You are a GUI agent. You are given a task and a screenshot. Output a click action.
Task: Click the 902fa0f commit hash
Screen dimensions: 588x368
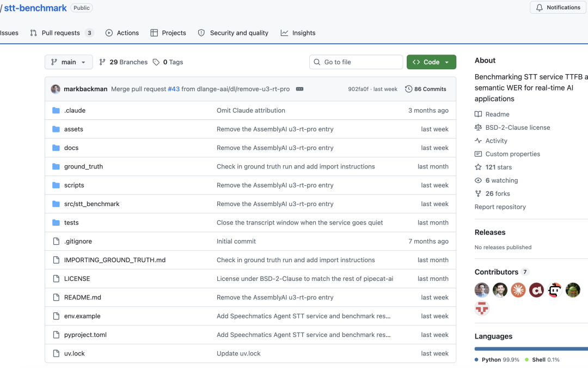tap(358, 89)
